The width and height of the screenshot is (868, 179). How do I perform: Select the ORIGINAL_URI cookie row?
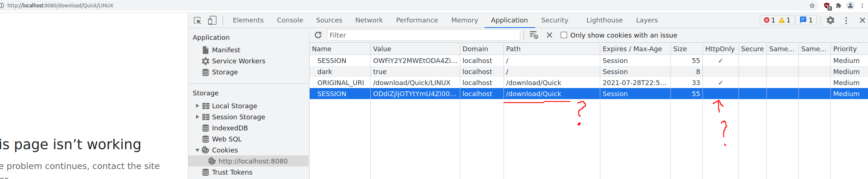coord(588,83)
